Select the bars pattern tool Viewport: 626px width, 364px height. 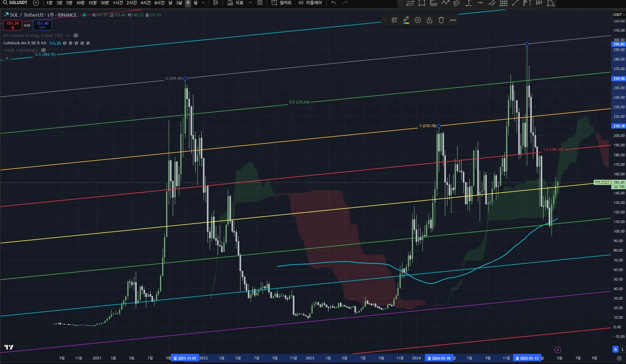[539, 3]
